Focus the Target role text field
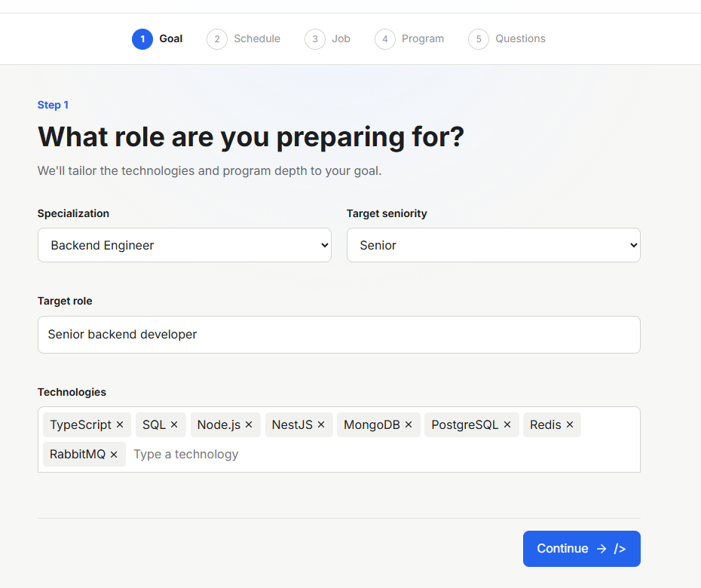The width and height of the screenshot is (701, 588). point(339,335)
